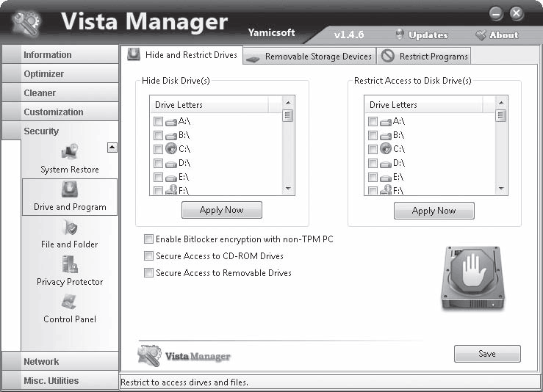Open the Restrict Programs tab
The image size is (543, 392).
pos(425,57)
